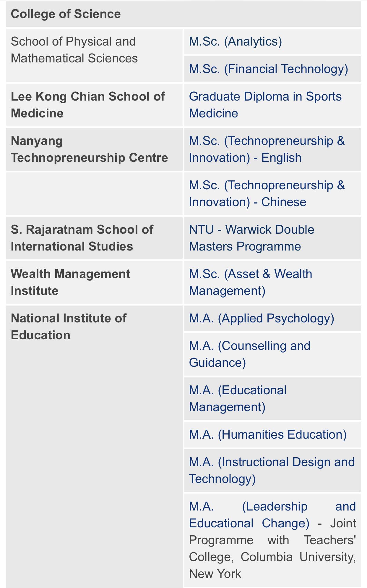This screenshot has height=588, width=367.
Task: Click the Lee Kong Chian School of Medicine cell
Action: point(87,105)
